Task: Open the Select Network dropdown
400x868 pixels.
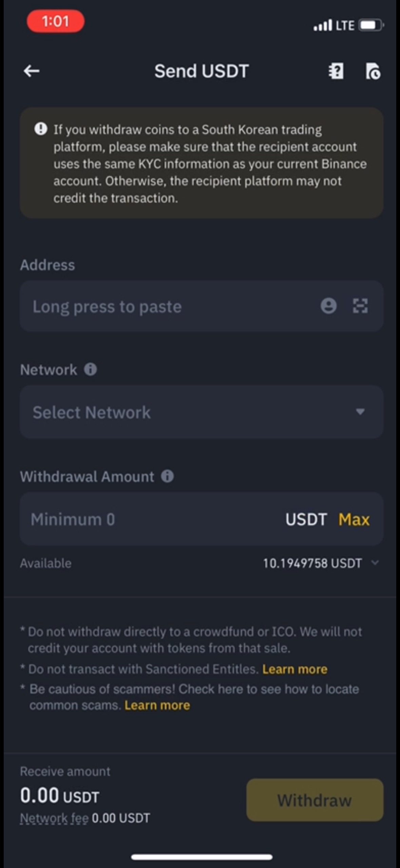Action: pyautogui.click(x=190, y=412)
